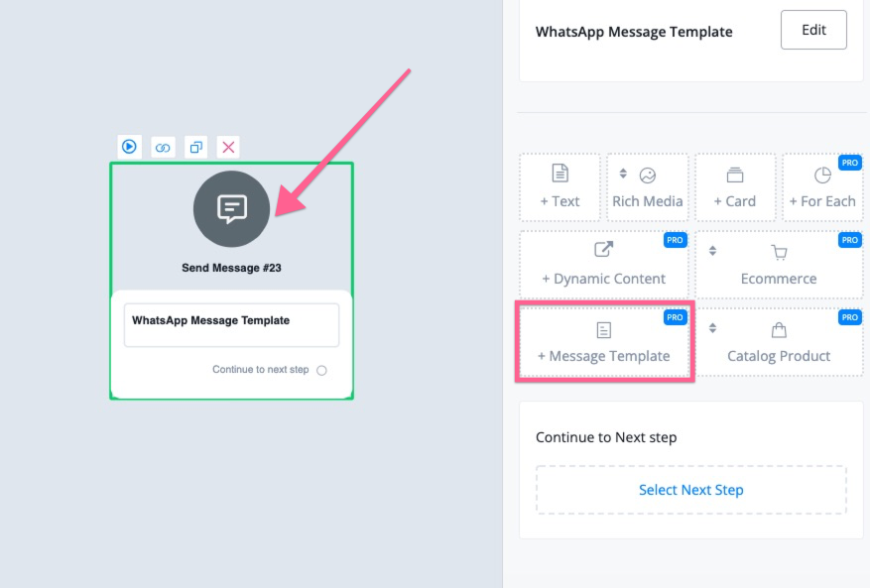Click the WhatsApp Message Template heading in panel
The width and height of the screenshot is (870, 588).
click(x=634, y=32)
